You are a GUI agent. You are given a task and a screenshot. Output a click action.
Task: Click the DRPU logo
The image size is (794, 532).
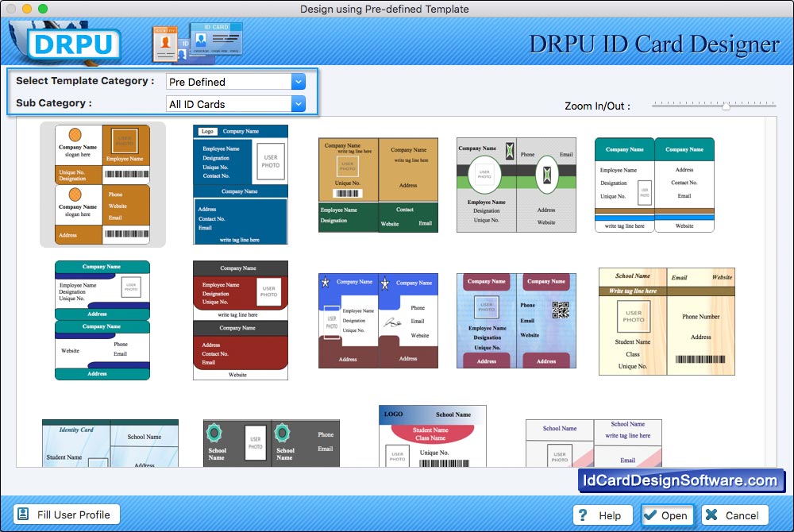pyautogui.click(x=73, y=44)
